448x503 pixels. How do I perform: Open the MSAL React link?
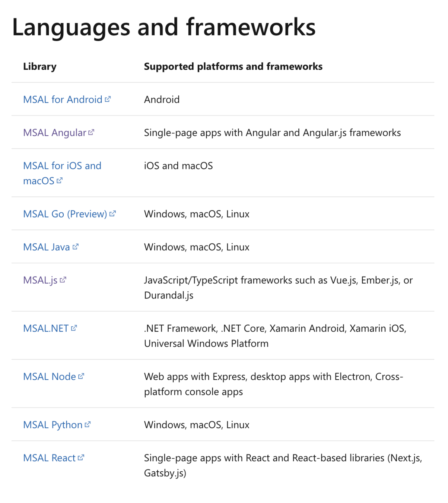(x=54, y=458)
